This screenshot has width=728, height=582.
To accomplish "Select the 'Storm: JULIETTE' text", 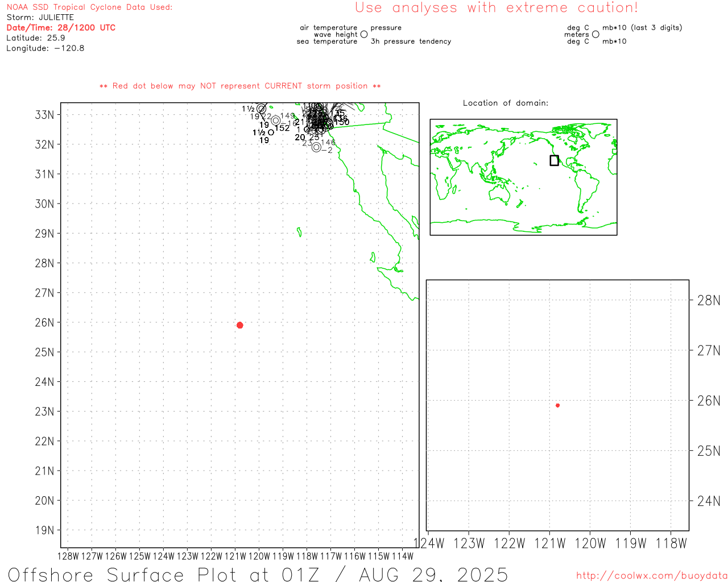I will (x=40, y=18).
